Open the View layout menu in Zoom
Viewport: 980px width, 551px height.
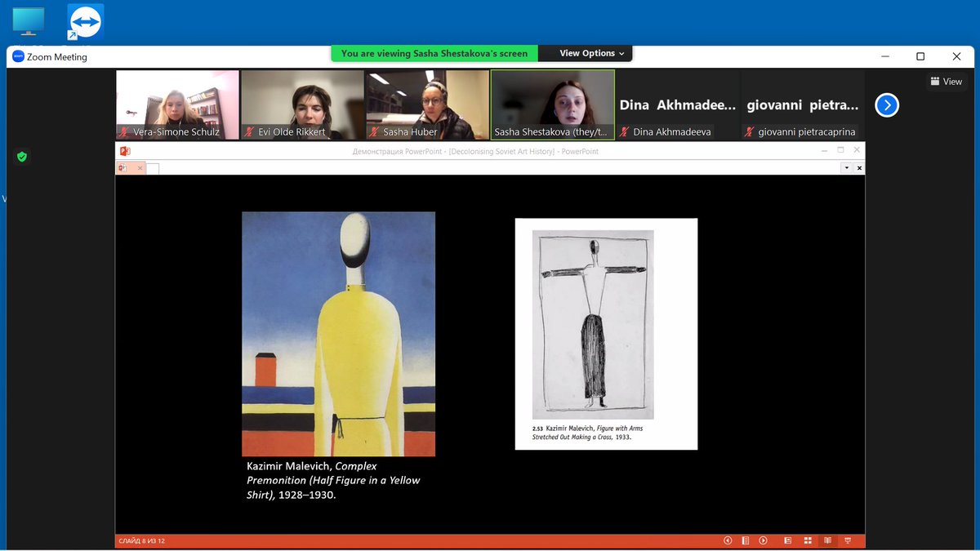(x=947, y=82)
